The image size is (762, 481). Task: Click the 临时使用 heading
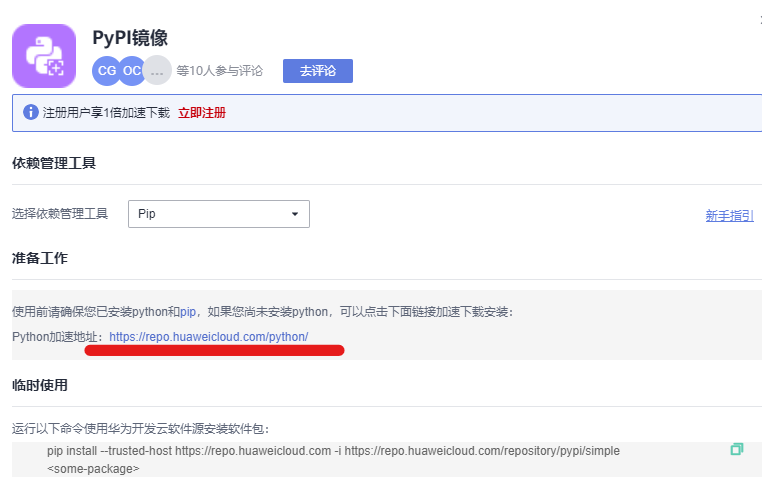[x=40, y=385]
